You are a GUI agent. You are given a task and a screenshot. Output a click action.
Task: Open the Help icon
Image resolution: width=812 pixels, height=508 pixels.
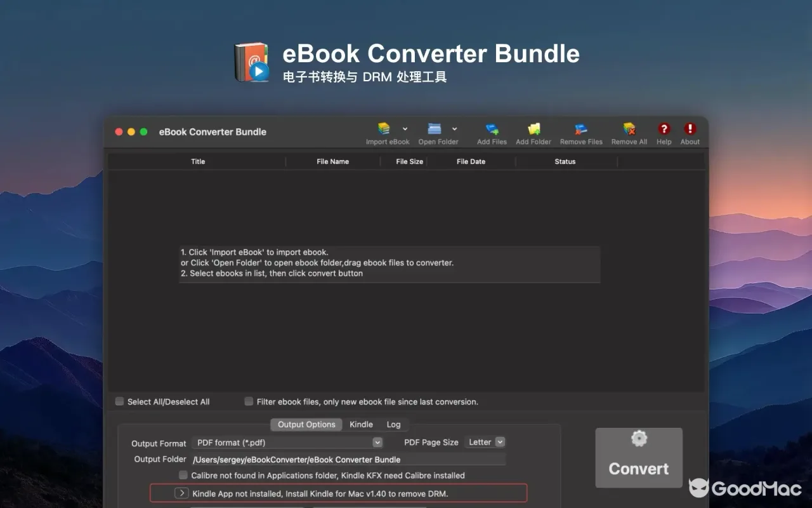point(664,129)
